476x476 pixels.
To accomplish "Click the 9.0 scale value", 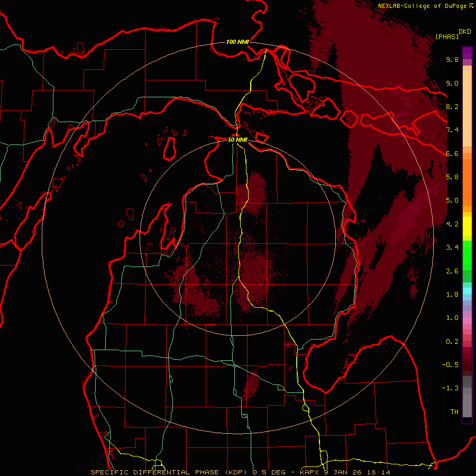I will pyautogui.click(x=452, y=83).
